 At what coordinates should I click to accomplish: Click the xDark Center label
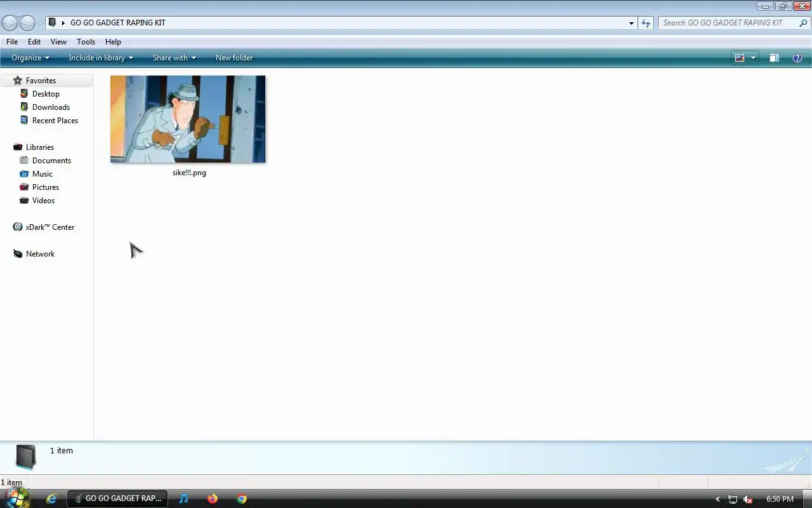[x=50, y=227]
